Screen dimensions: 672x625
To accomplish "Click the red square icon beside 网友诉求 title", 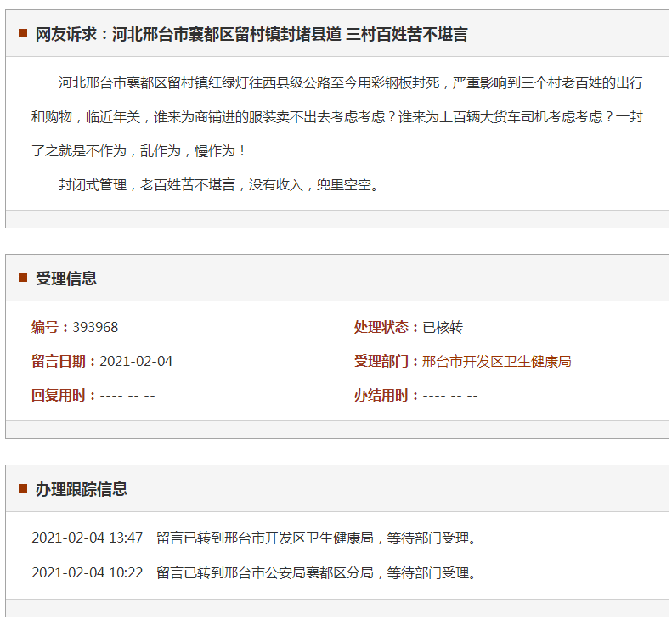I will pos(23,34).
